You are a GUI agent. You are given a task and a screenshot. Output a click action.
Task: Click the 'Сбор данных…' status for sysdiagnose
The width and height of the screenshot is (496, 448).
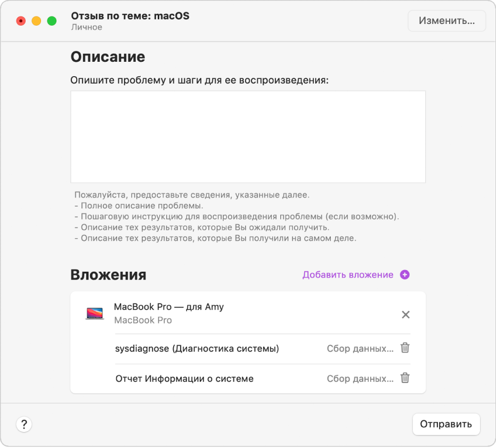[x=360, y=349]
